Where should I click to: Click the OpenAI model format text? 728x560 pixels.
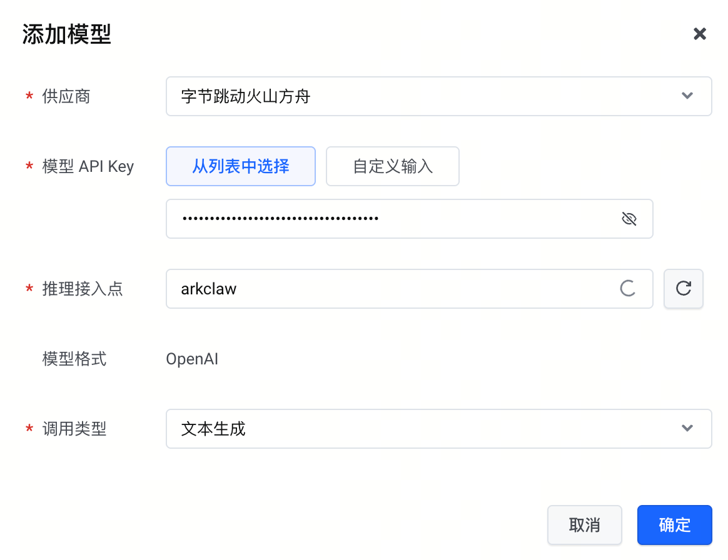pyautogui.click(x=192, y=359)
